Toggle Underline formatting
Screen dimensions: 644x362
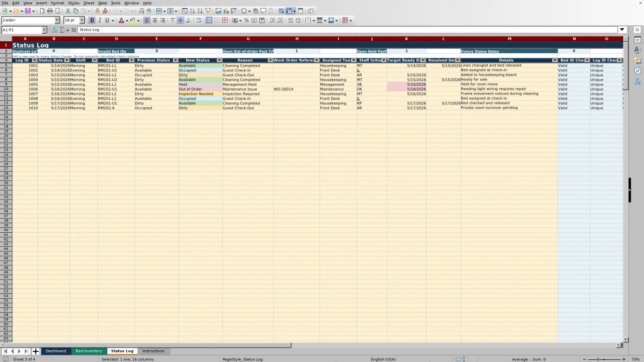click(107, 20)
